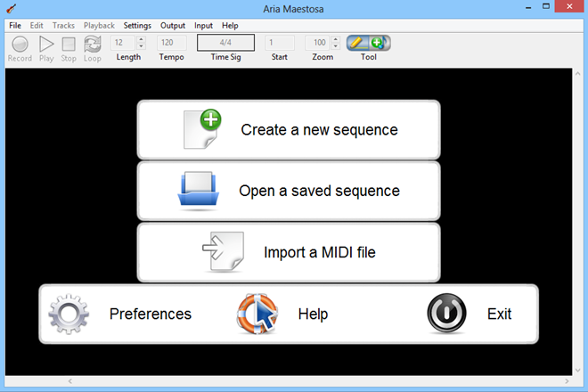Click the Preferences gear icon
This screenshot has height=392, width=588.
click(x=69, y=314)
